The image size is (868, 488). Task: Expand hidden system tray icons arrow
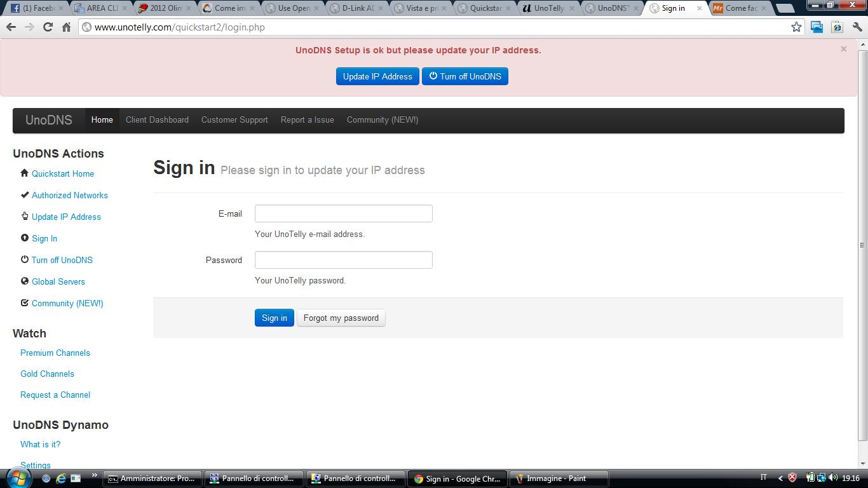[x=780, y=478]
